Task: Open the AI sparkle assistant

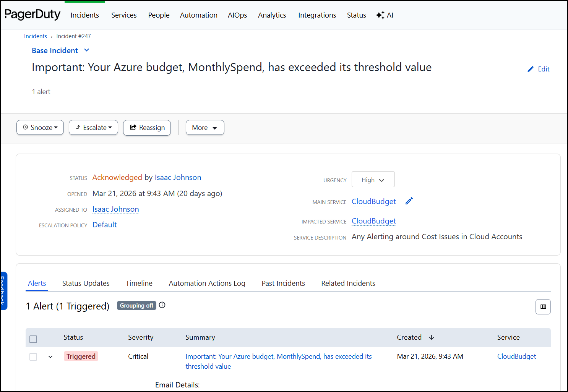Action: [x=385, y=15]
